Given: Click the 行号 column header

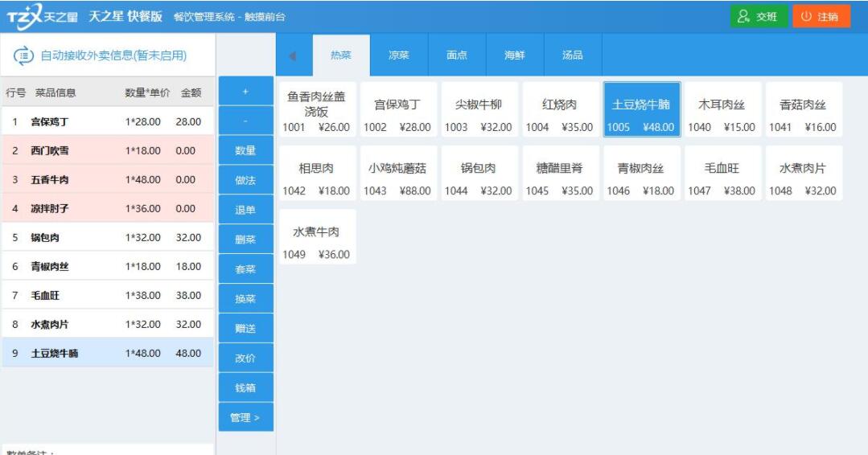Looking at the screenshot, I should pos(15,93).
